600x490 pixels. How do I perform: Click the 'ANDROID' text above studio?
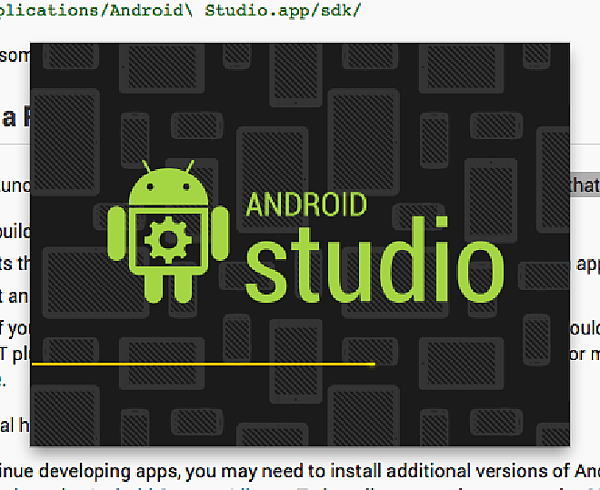pyautogui.click(x=306, y=205)
